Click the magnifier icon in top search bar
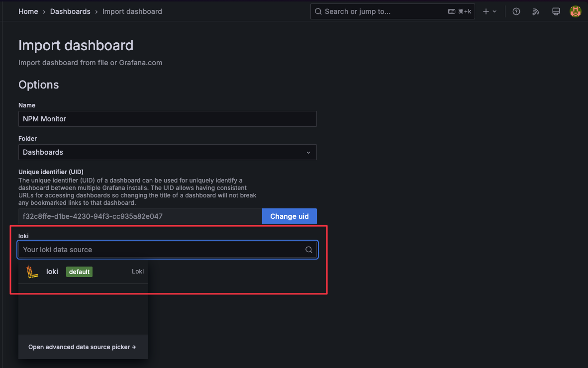The width and height of the screenshot is (588, 368). click(318, 11)
